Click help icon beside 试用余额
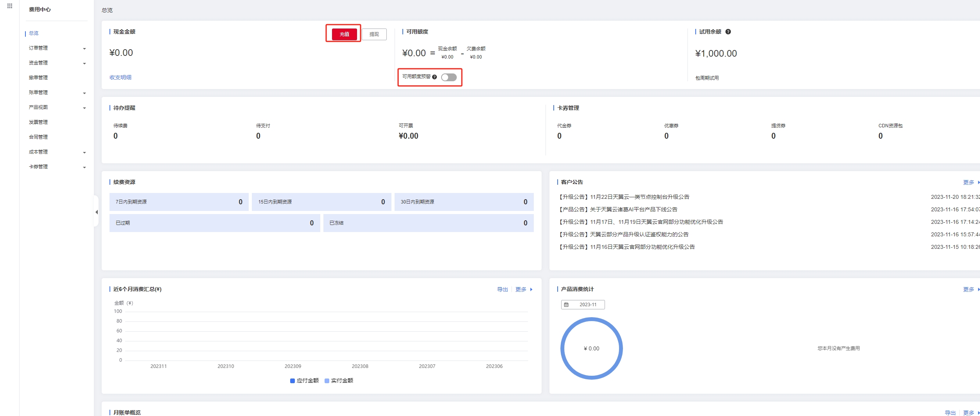Image resolution: width=980 pixels, height=416 pixels. (728, 32)
